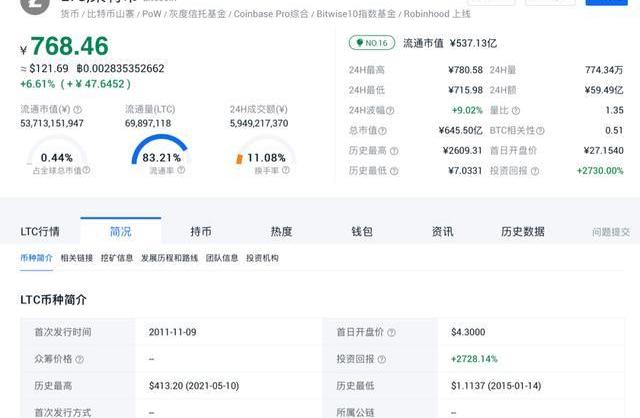Open the 历史数据 tab

click(523, 231)
